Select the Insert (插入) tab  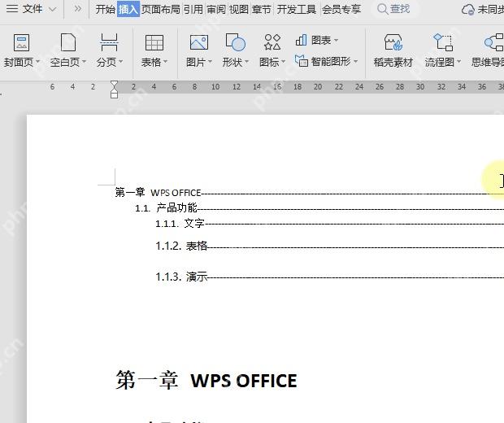click(128, 9)
